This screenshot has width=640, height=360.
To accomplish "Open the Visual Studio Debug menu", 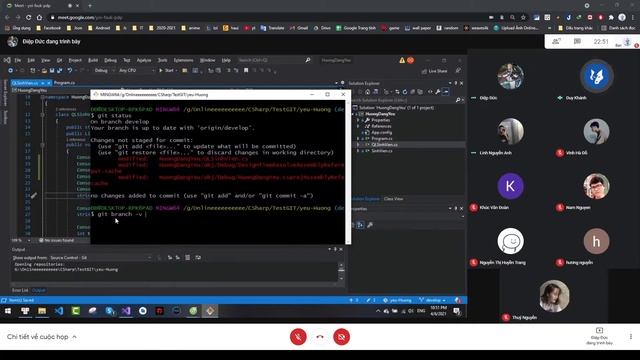I will click(110, 60).
